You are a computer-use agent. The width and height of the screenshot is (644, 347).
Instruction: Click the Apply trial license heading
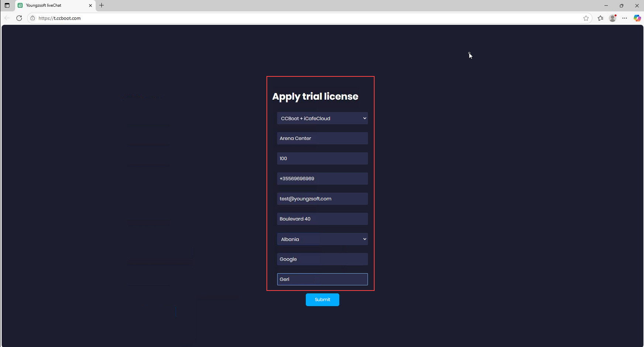[x=315, y=96]
